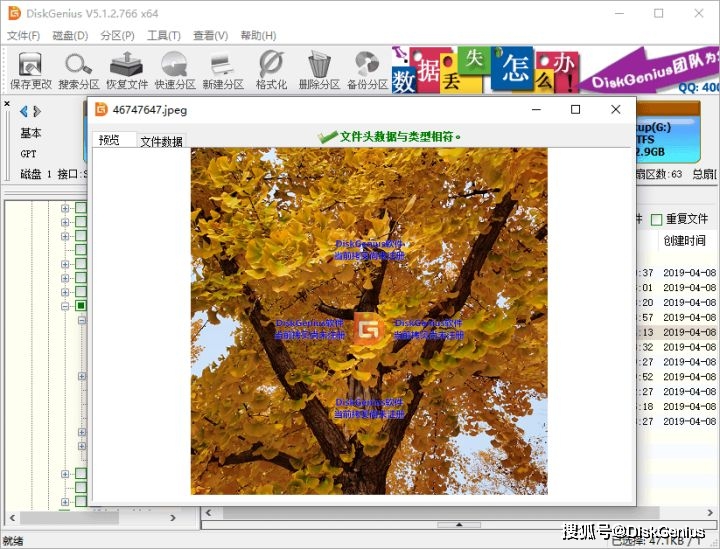Open Search Partition (搜索分区) tool
Screen dimensions: 720x549
click(x=79, y=69)
